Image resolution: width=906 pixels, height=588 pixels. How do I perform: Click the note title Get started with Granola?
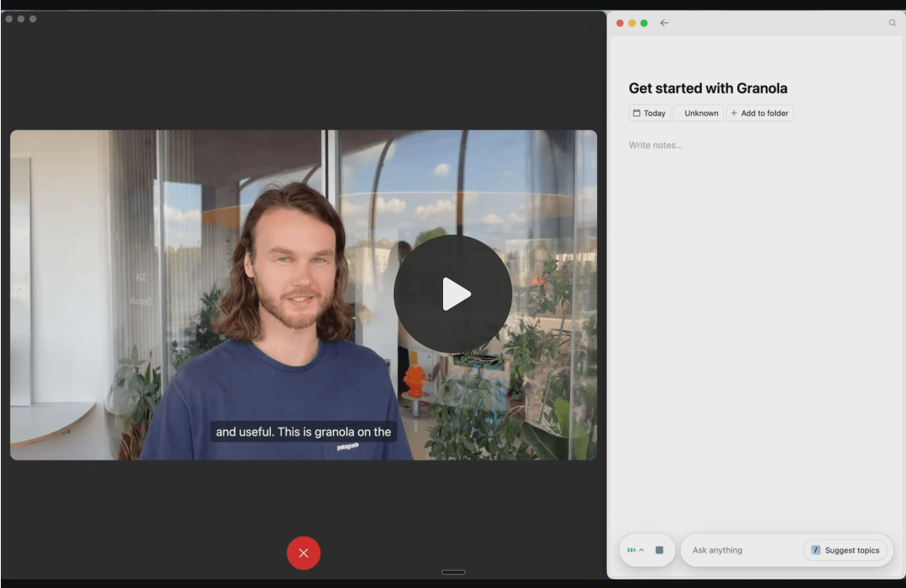708,88
